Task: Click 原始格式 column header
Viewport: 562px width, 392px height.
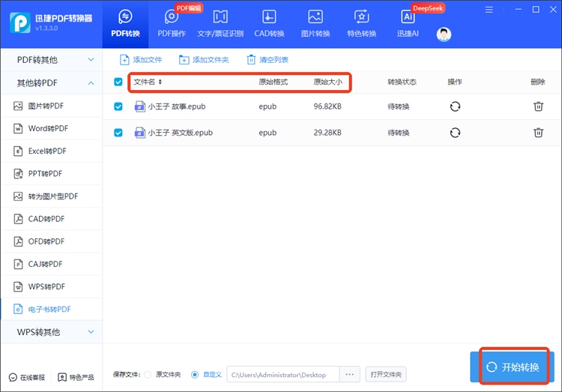Action: [x=273, y=82]
